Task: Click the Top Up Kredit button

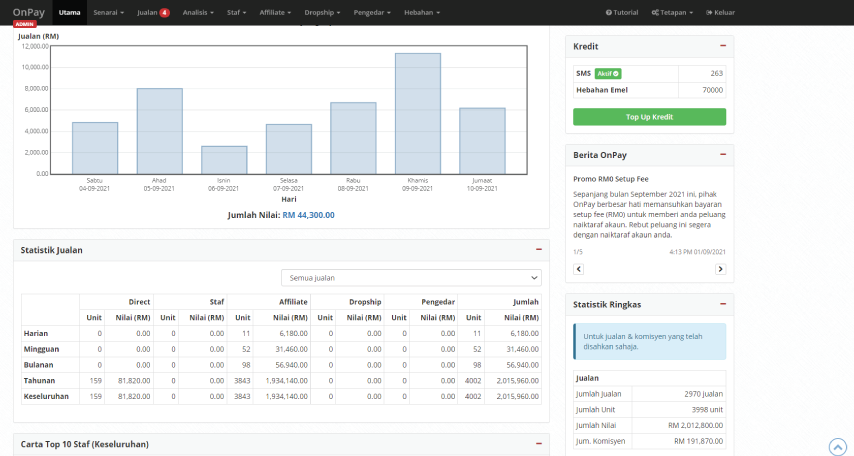Action: 649,117
